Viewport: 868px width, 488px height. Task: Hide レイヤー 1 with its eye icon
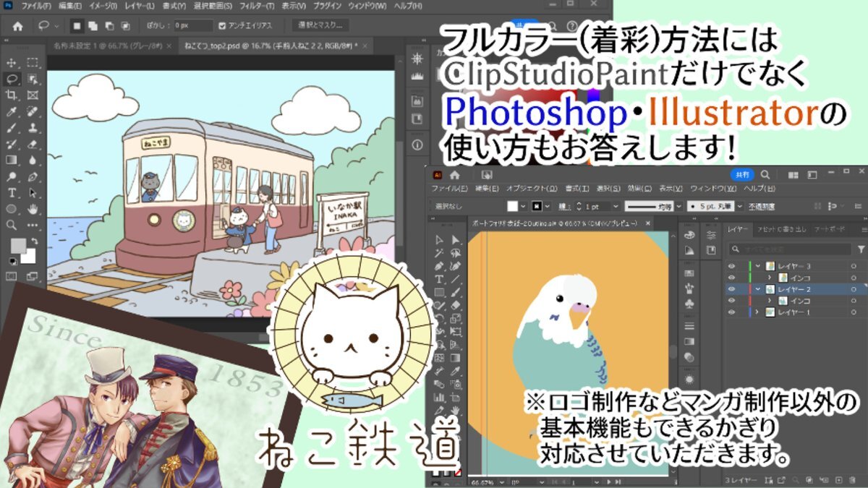(731, 312)
